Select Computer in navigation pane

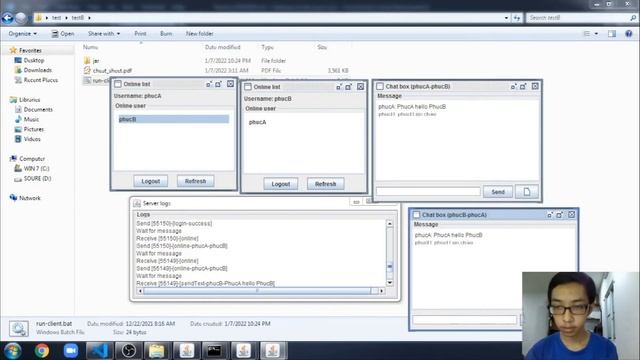tap(31, 159)
